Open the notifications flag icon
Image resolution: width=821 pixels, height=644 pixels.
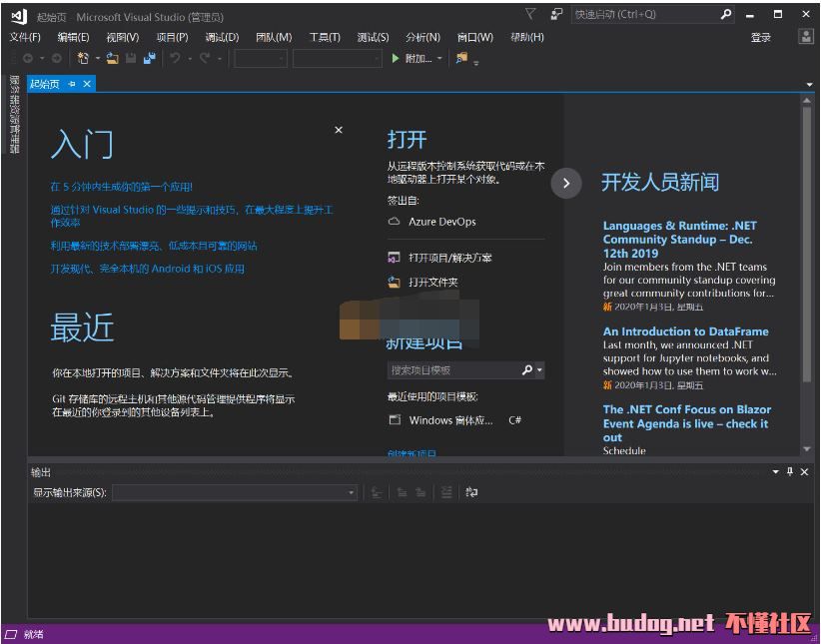tap(530, 14)
